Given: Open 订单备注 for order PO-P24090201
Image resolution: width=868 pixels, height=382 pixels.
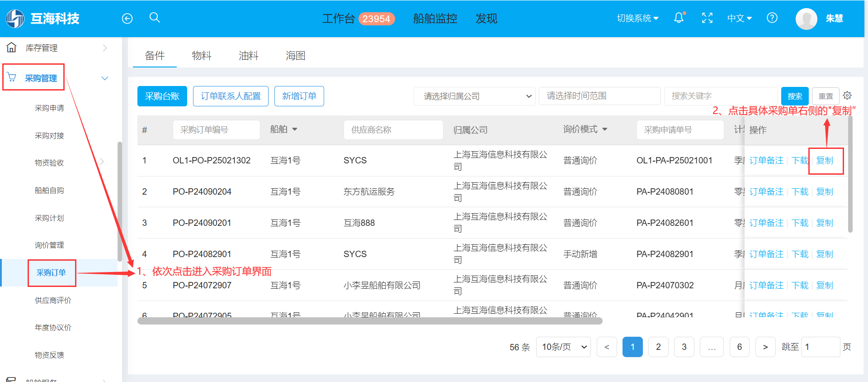Looking at the screenshot, I should click(x=766, y=223).
